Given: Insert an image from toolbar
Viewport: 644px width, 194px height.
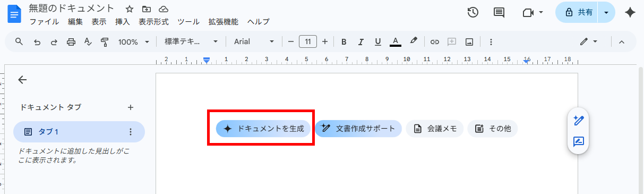Looking at the screenshot, I should click(x=469, y=41).
